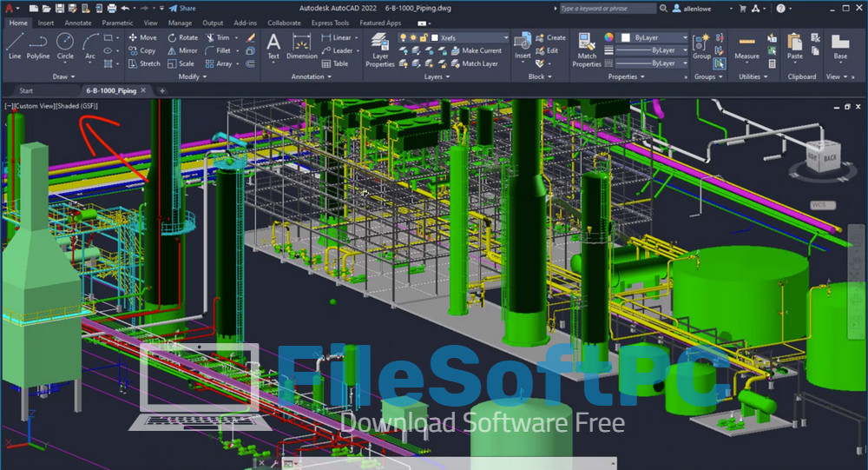This screenshot has height=470, width=868.
Task: Activate the Move command
Action: (143, 37)
